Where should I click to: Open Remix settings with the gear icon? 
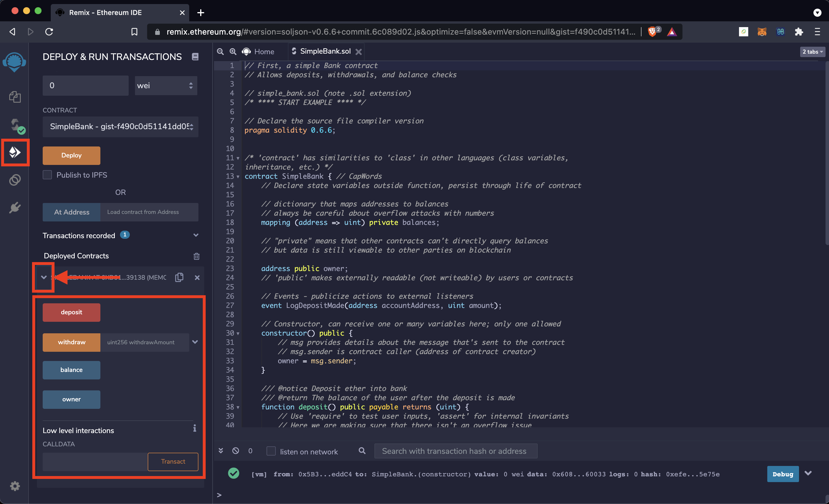pos(15,486)
